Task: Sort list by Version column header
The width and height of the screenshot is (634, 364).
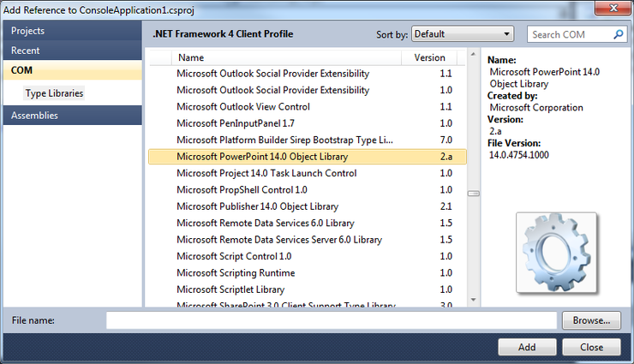Action: [x=429, y=57]
